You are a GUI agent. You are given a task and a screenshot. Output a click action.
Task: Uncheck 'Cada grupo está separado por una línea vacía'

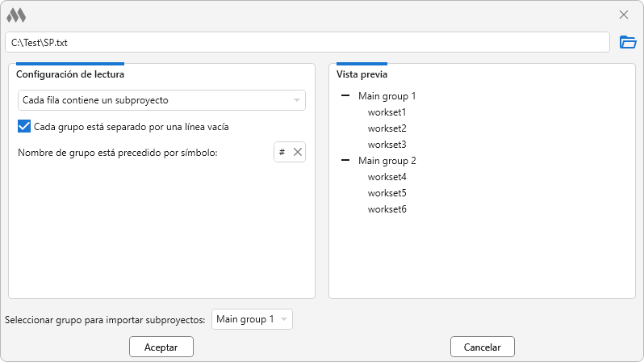pos(24,126)
